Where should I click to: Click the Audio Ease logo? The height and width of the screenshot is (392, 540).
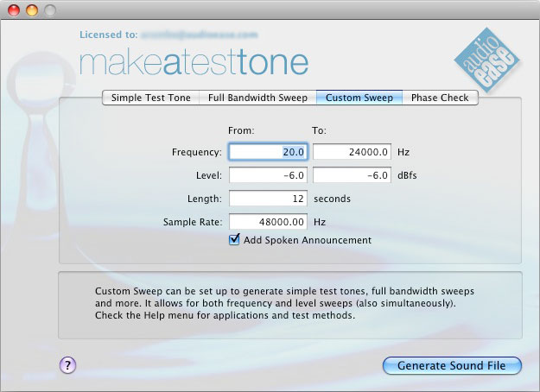[x=486, y=60]
